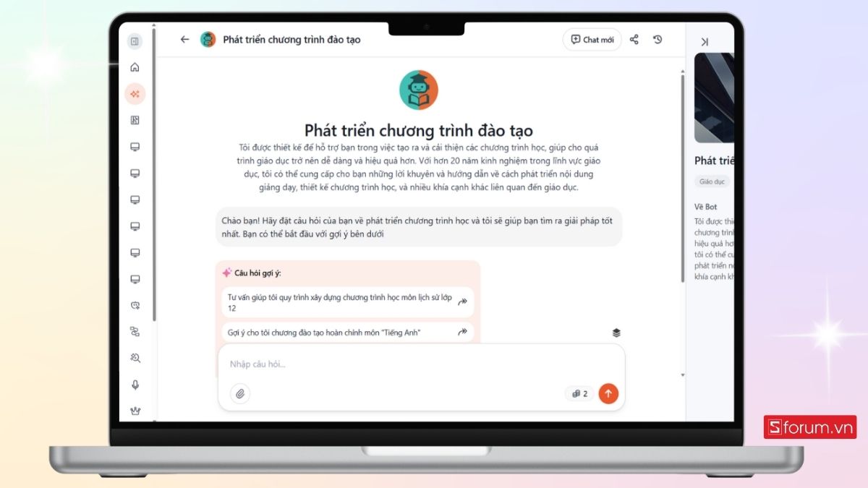Open the microphone icon in sidebar
Screen dimensions: 868x488
[x=135, y=385]
